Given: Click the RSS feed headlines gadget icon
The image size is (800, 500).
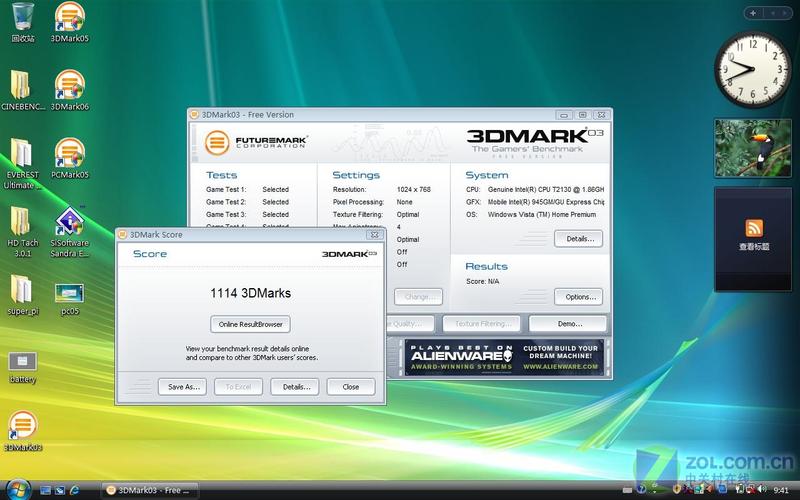Looking at the screenshot, I should (754, 228).
